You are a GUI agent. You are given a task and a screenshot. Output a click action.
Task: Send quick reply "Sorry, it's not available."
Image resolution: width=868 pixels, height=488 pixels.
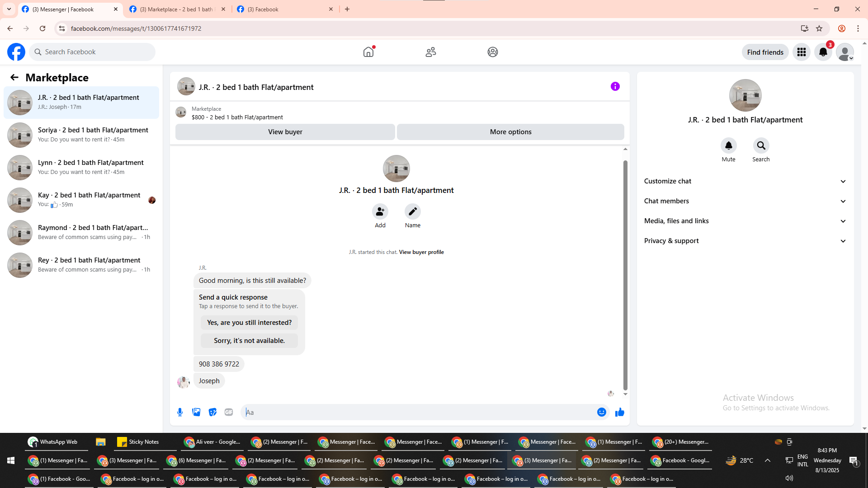(x=249, y=341)
